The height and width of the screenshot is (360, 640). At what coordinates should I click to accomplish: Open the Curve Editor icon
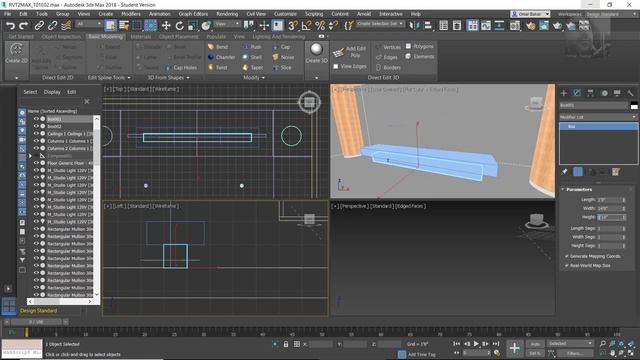pyautogui.click(x=486, y=26)
